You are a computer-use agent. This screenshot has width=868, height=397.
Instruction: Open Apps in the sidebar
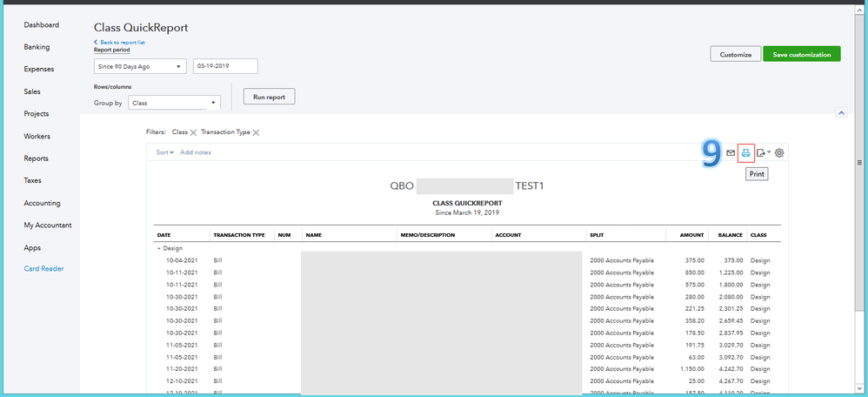pyautogui.click(x=32, y=248)
